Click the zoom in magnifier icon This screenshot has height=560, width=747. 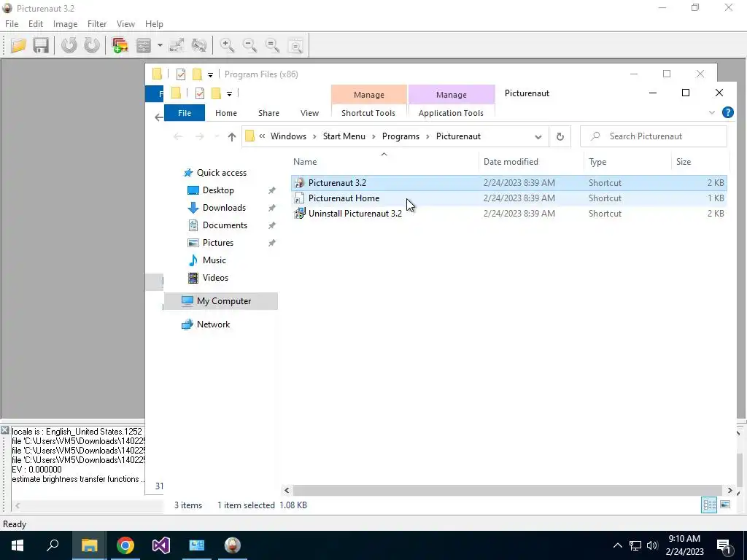point(227,46)
